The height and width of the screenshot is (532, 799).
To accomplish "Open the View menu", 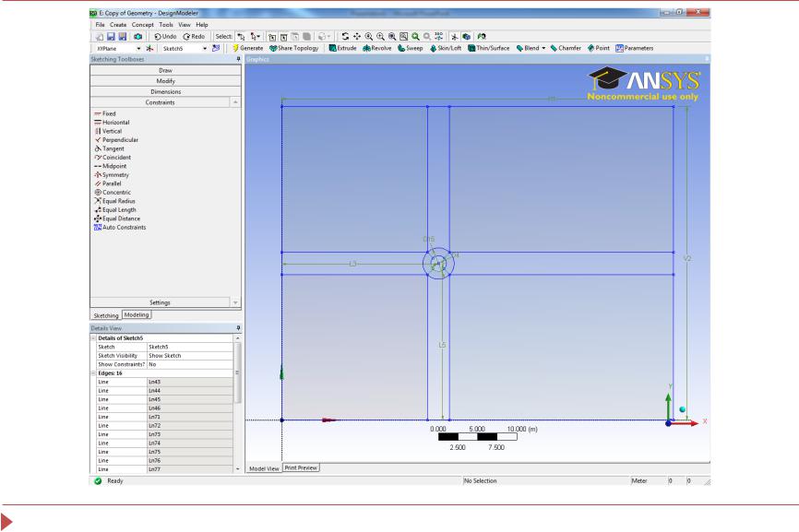I will 184,25.
